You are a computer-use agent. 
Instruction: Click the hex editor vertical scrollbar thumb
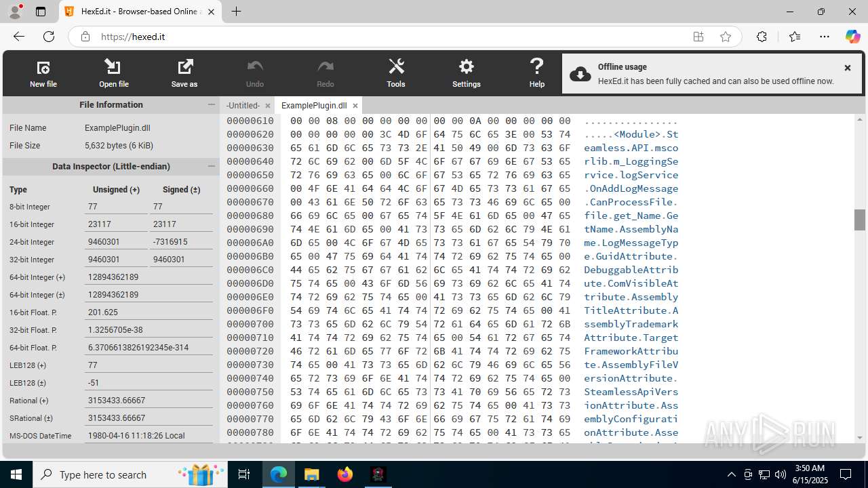(x=860, y=220)
